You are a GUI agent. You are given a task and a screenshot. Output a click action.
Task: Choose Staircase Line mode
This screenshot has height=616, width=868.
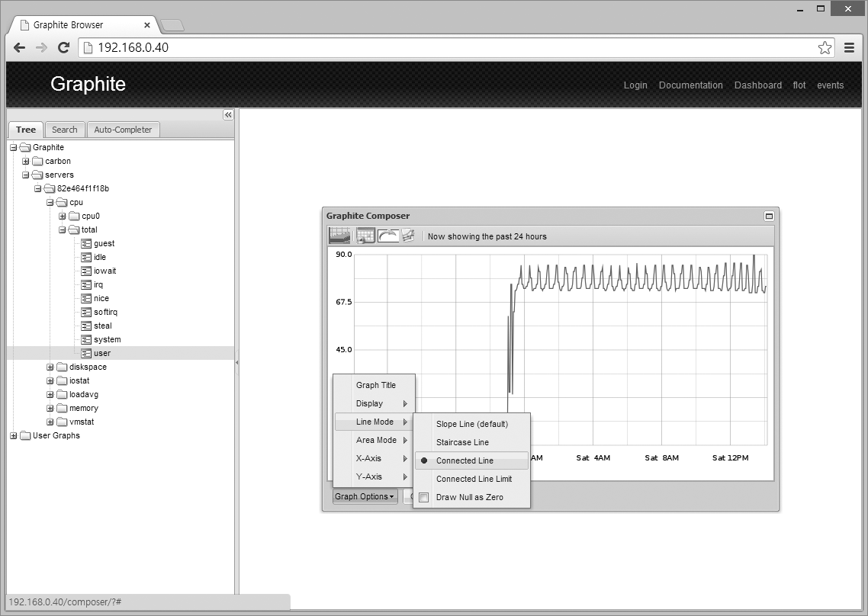click(462, 442)
